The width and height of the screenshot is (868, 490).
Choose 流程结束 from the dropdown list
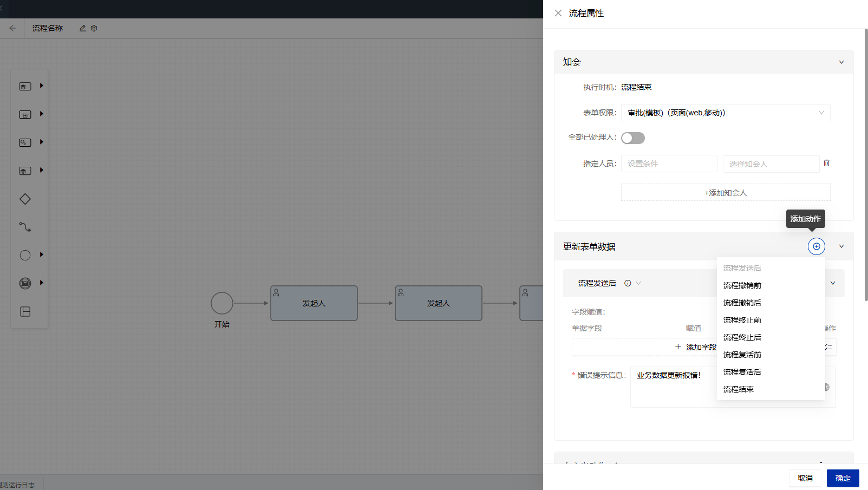(x=738, y=389)
